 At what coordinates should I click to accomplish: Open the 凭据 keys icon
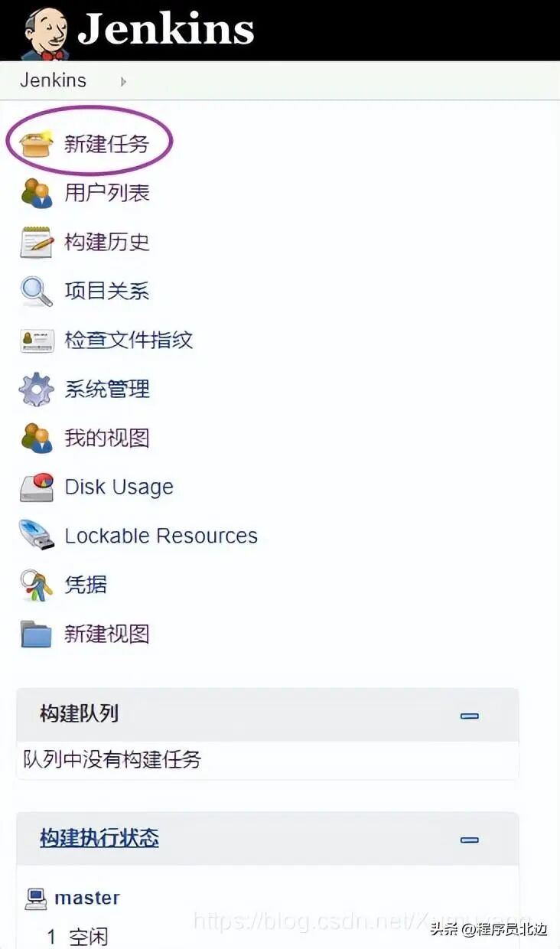(x=36, y=585)
